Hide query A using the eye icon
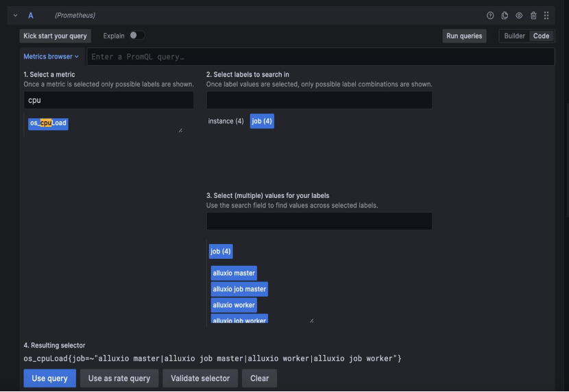 [x=519, y=15]
